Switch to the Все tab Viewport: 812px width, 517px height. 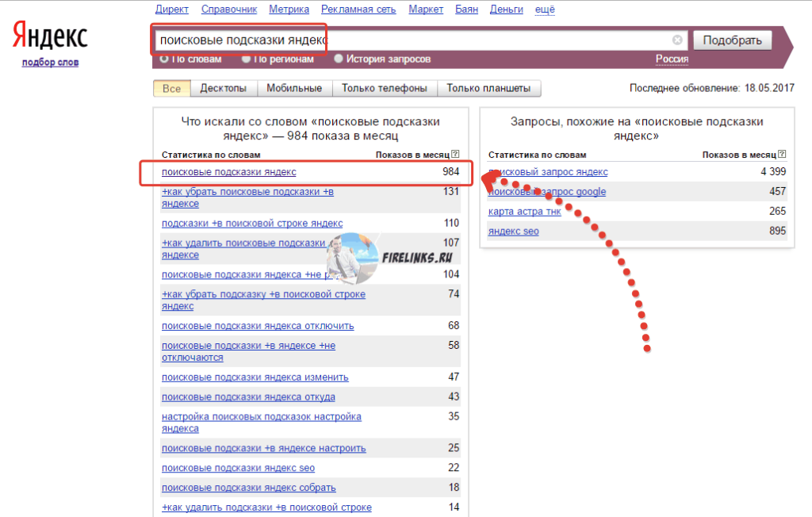pyautogui.click(x=172, y=89)
